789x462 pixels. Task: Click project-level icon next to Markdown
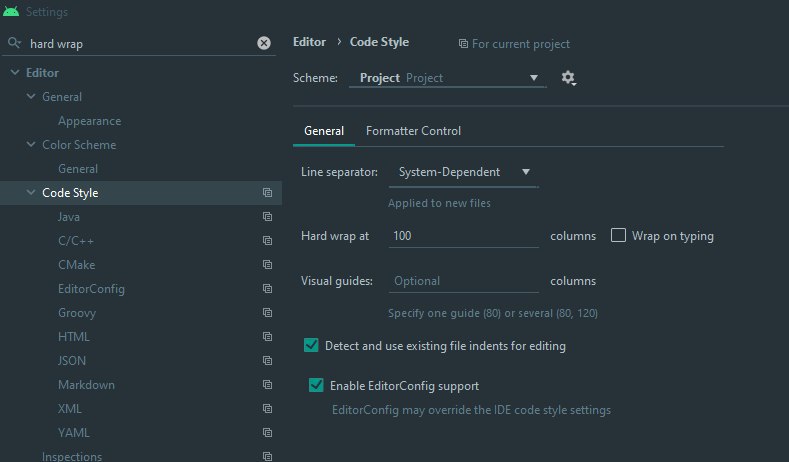tap(267, 384)
